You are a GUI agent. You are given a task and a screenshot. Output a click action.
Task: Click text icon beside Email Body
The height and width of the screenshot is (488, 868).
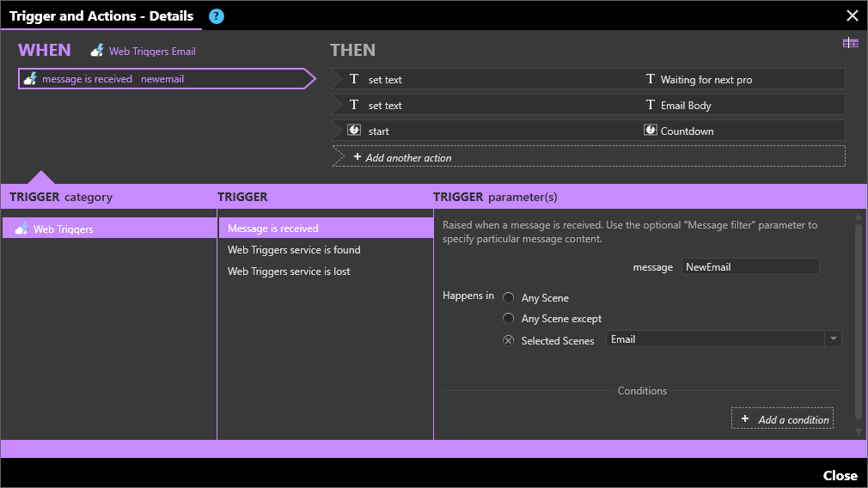coord(651,105)
